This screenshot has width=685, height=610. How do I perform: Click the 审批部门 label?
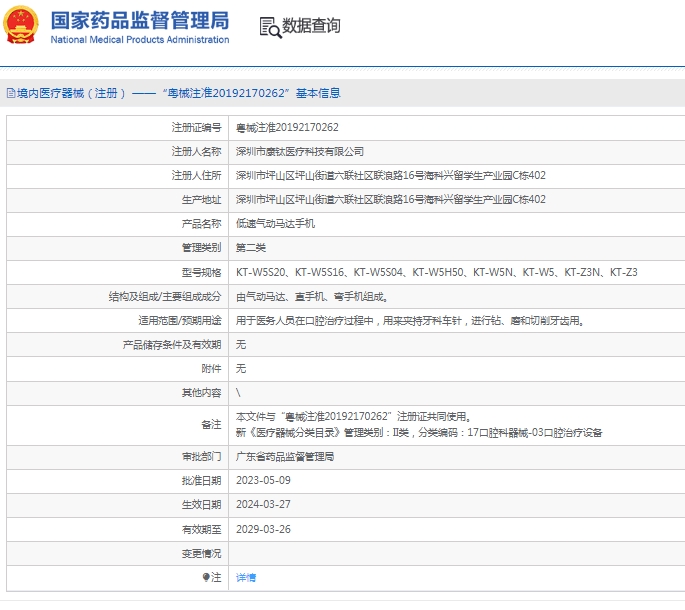201,457
